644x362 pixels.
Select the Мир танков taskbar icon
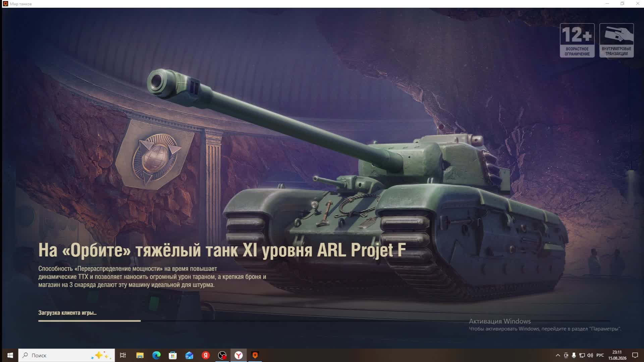(x=255, y=355)
